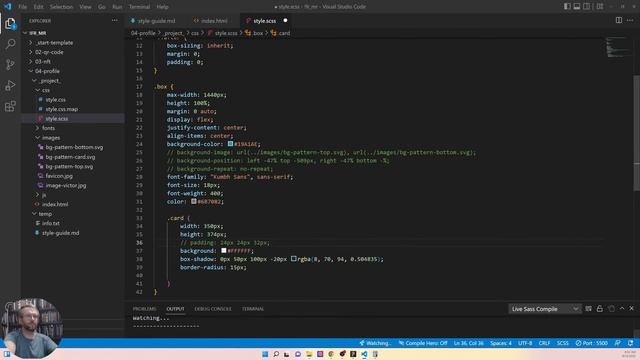Viewport: 640px width, 360px height.
Task: Change line ending via CRLF item
Action: pyautogui.click(x=544, y=343)
